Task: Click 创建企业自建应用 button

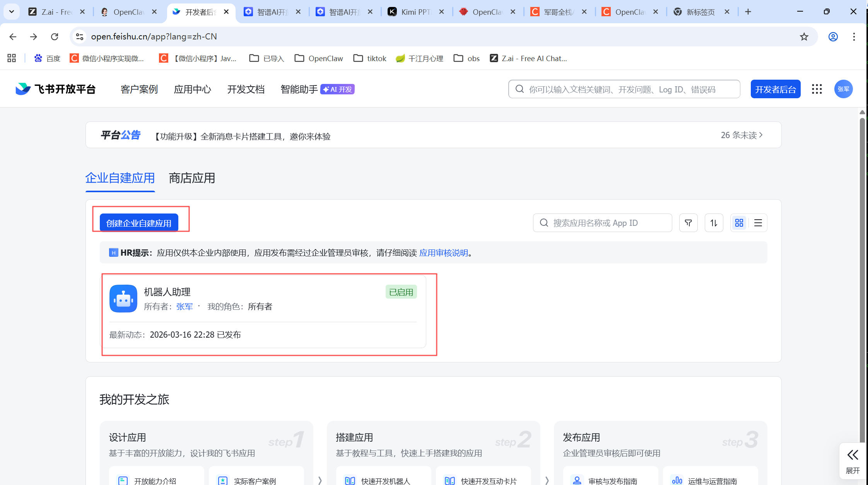Action: click(139, 223)
